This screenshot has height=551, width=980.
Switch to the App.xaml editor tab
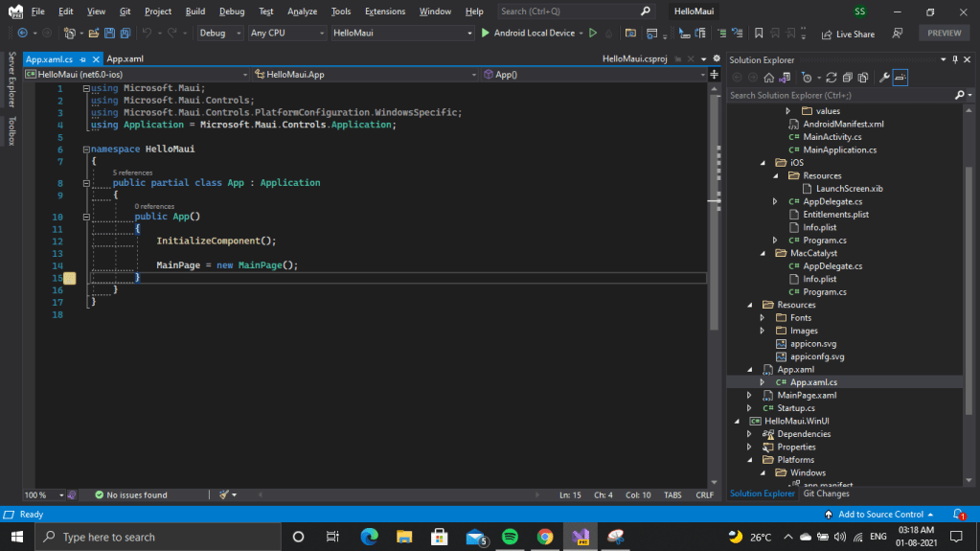125,59
